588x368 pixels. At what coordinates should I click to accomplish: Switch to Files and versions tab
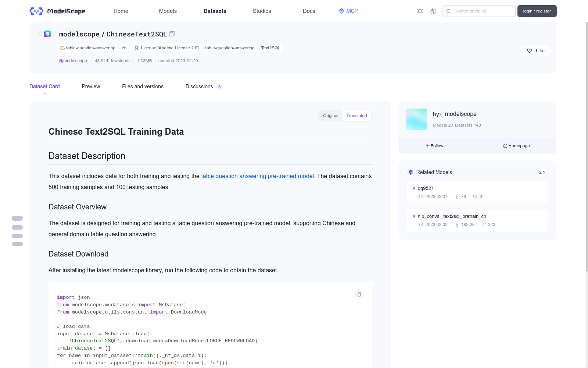click(x=143, y=86)
